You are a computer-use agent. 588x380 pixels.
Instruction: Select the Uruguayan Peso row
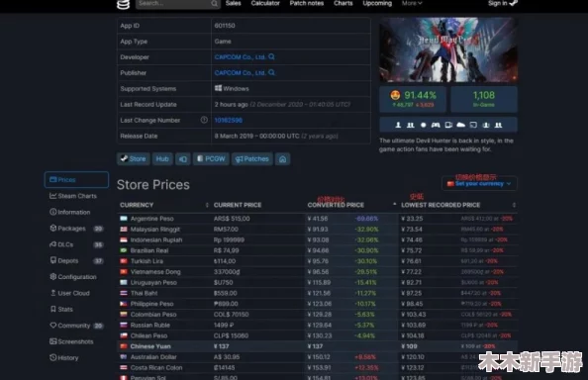coord(317,282)
